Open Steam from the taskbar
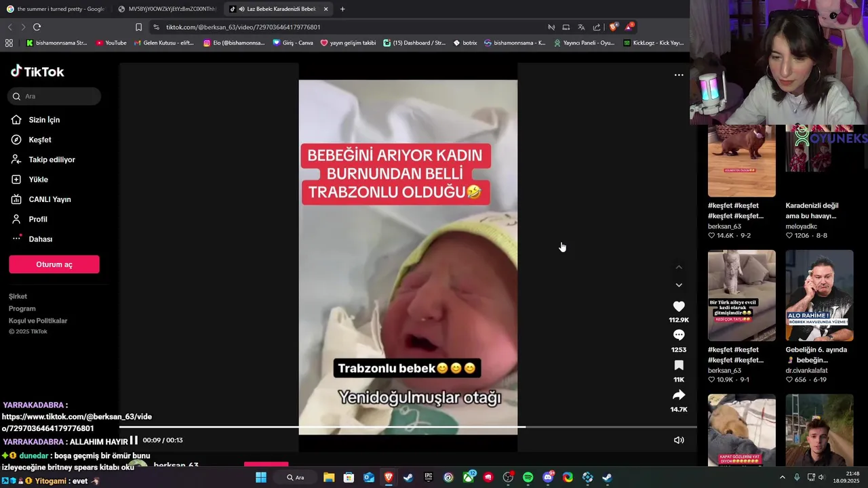The width and height of the screenshot is (868, 488). pos(408,477)
